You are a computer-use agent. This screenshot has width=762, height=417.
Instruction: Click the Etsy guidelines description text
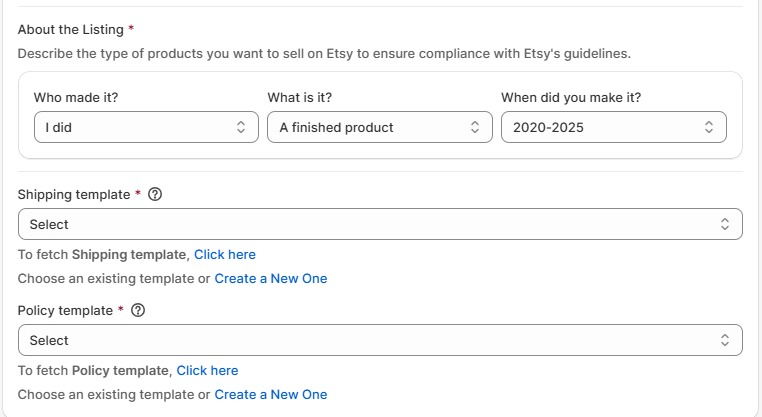pos(324,53)
